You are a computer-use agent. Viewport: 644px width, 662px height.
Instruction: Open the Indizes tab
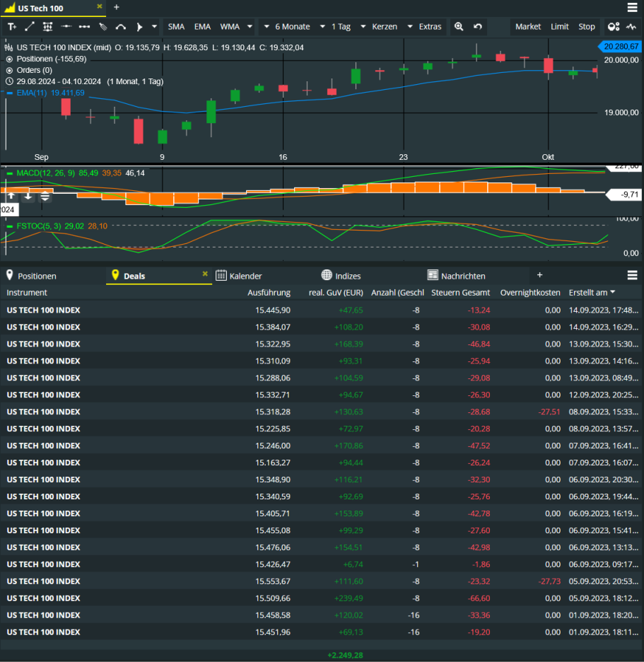(x=341, y=276)
